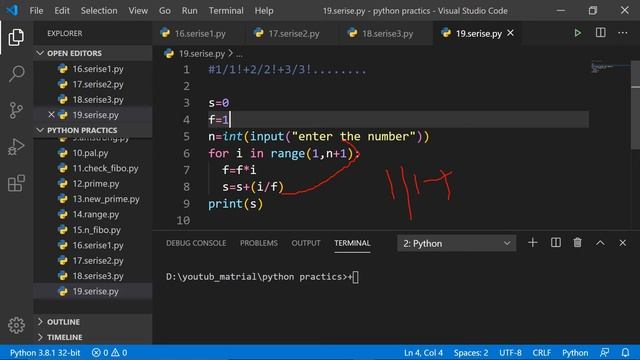Image resolution: width=640 pixels, height=360 pixels.
Task: Close 19.serise.py in Open Editors list
Action: tap(51, 115)
